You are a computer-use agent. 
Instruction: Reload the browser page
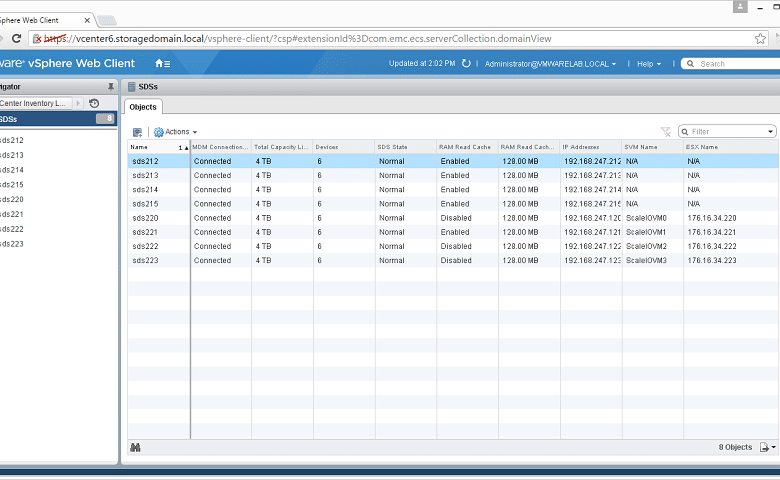(x=16, y=38)
